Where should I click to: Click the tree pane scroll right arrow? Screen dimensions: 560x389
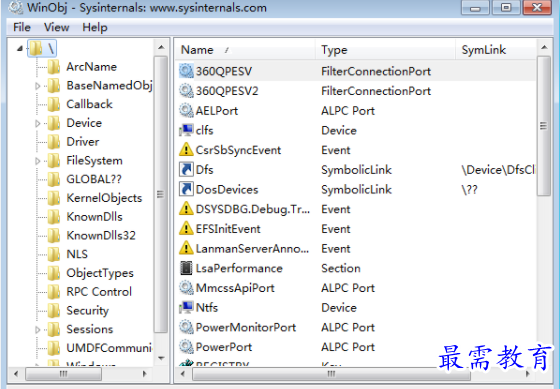(144, 374)
